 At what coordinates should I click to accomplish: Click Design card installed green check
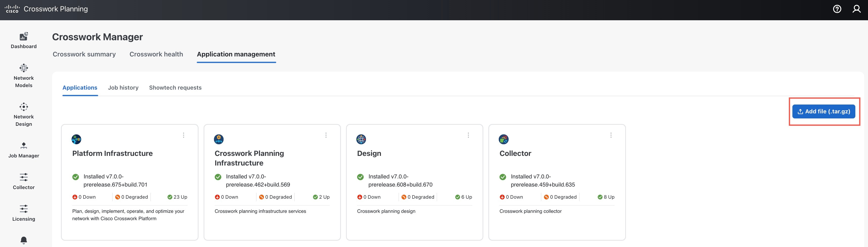tap(360, 177)
